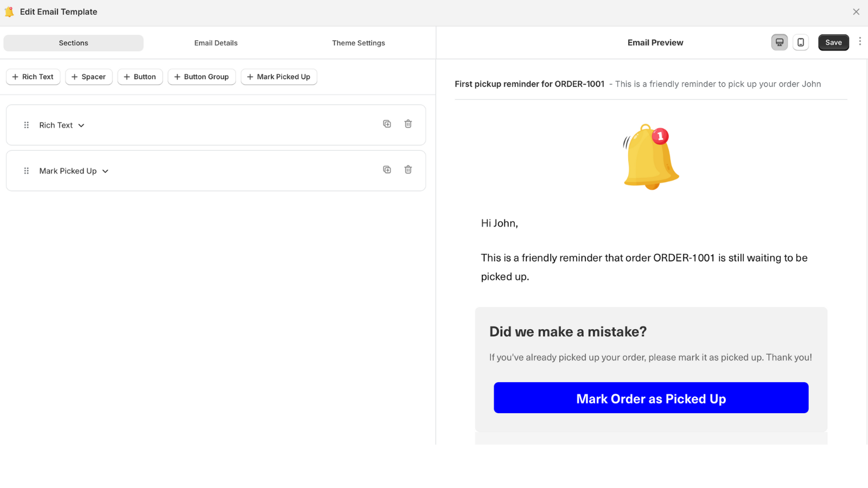Image resolution: width=868 pixels, height=488 pixels.
Task: Expand the Mark Picked Up section settings
Action: 106,171
